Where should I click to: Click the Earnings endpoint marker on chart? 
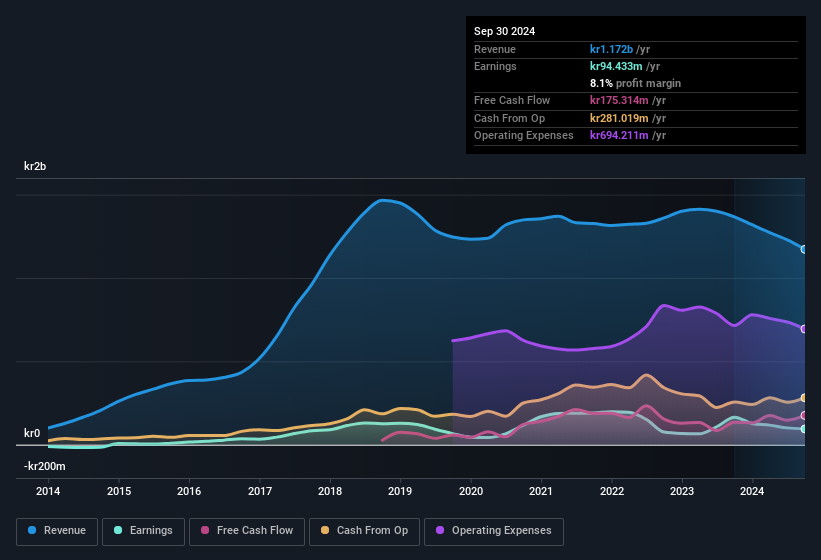point(804,429)
